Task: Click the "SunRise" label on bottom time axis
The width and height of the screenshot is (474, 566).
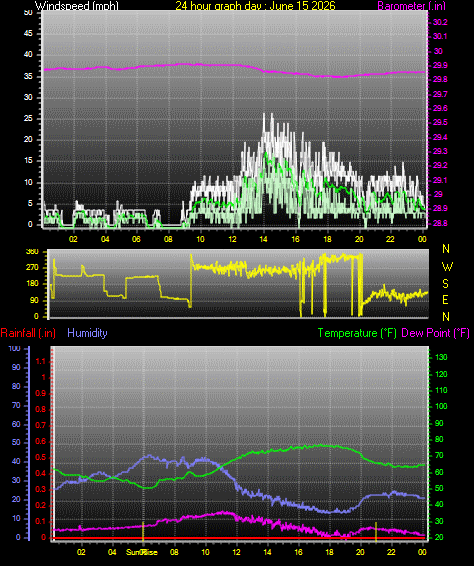Action: 142,552
